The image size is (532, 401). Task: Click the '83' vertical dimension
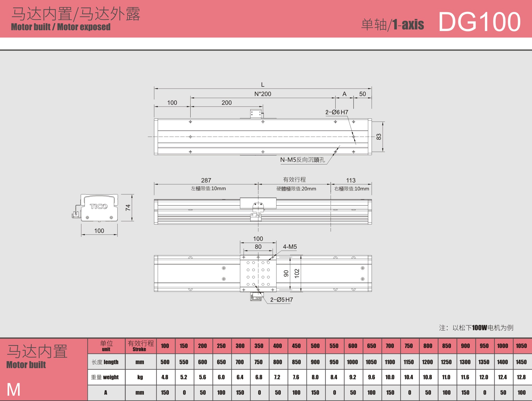[x=379, y=137]
